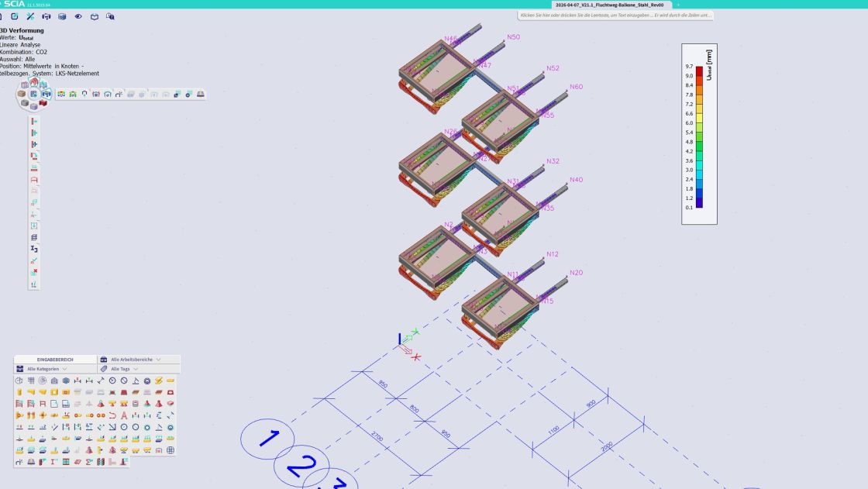
Task: Click the open book icon in top toolbar
Action: point(95,16)
